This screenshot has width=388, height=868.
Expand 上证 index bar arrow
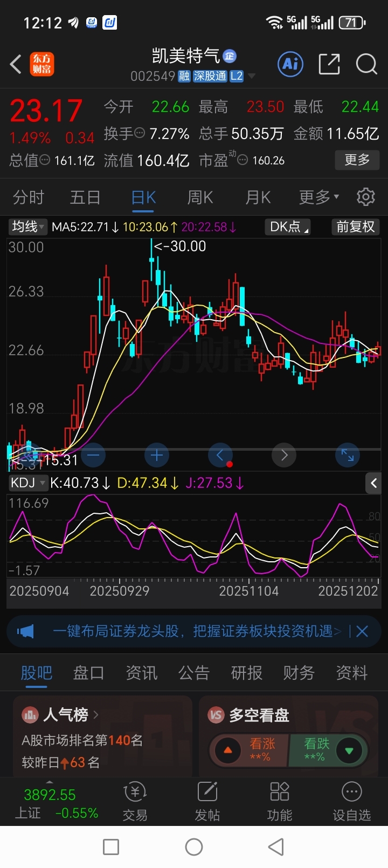pos(50,782)
